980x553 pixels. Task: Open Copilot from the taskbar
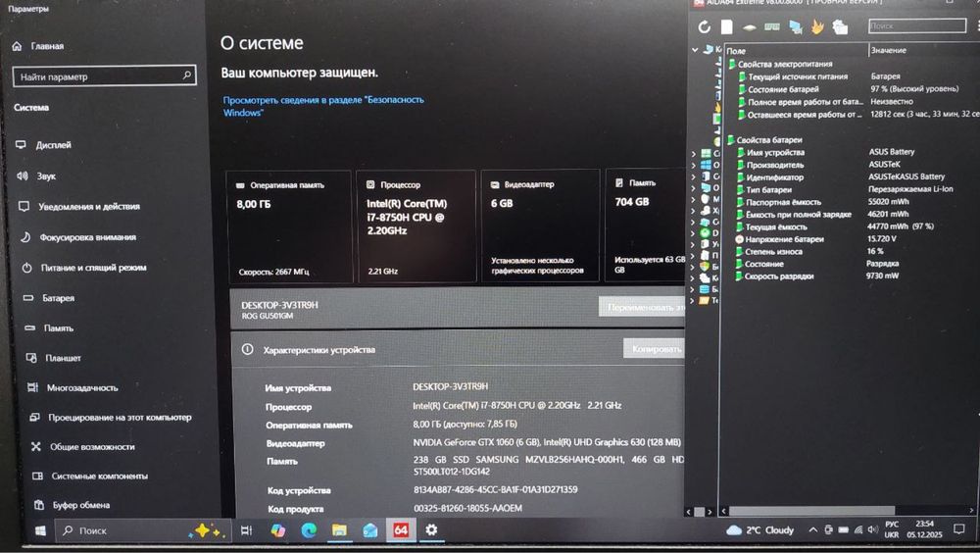click(277, 530)
